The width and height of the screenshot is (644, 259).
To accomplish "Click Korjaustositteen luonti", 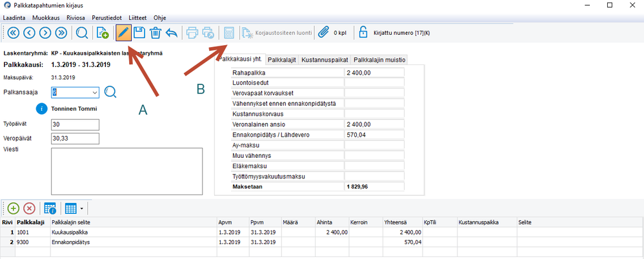I will 277,33.
